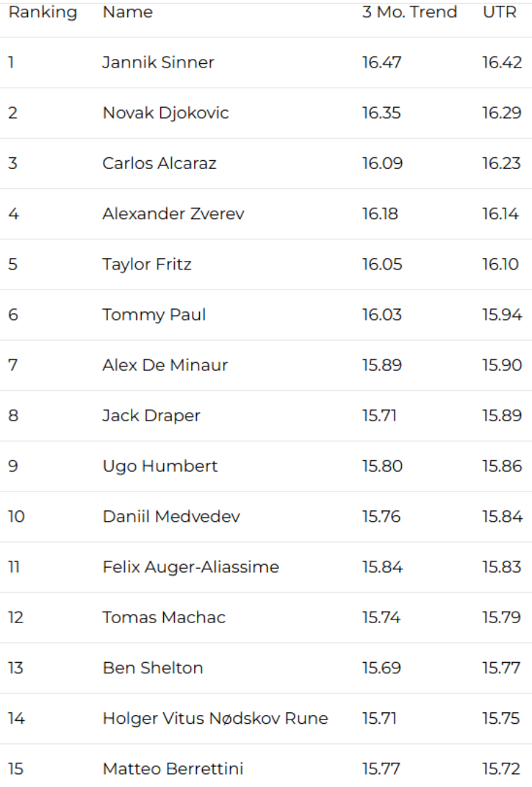This screenshot has height=787, width=532.
Task: Open Felix Auger-Aliassime's name
Action: coord(191,567)
